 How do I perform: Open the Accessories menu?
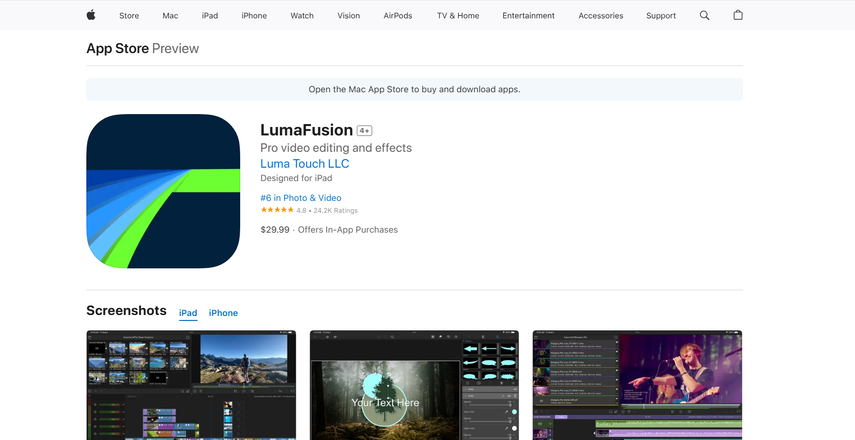pos(601,16)
